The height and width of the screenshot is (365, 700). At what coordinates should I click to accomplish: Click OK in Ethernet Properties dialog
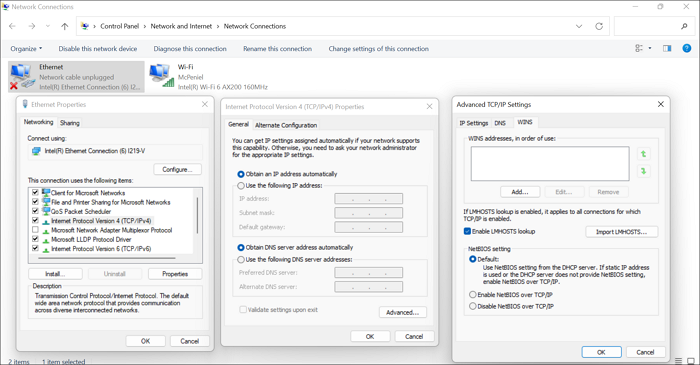point(146,341)
